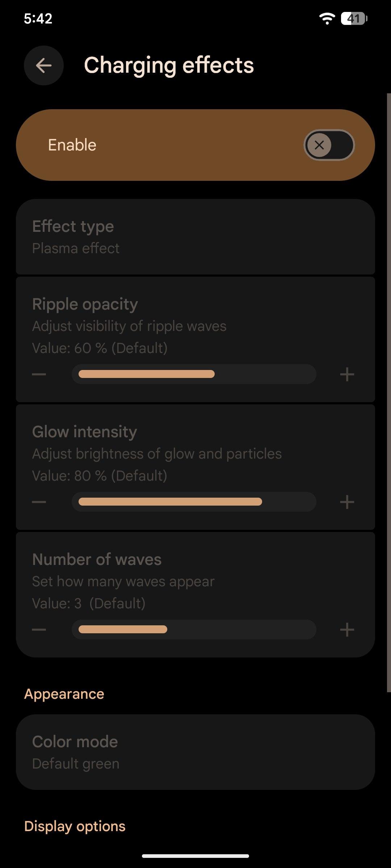
Task: Tap the bottom home gesture bar
Action: pos(195,856)
